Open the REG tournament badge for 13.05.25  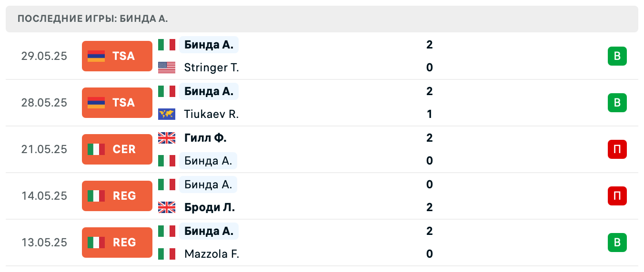[x=117, y=243]
